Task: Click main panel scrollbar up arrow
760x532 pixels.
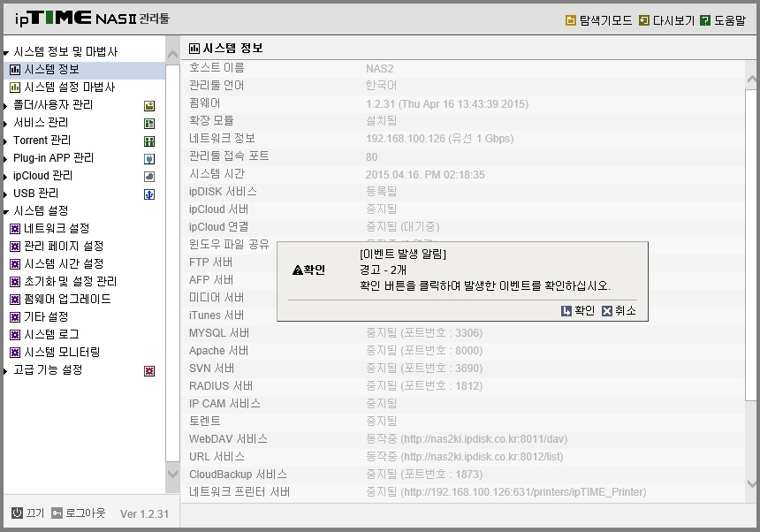Action: [752, 79]
